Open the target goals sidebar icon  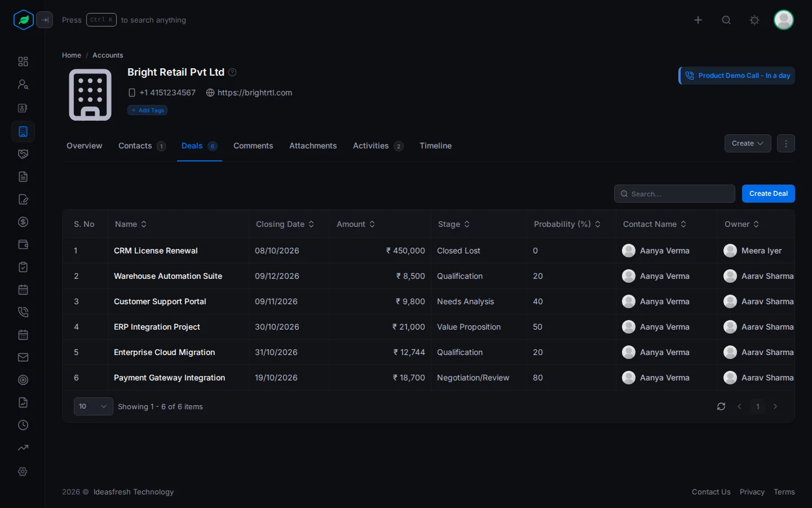click(23, 380)
